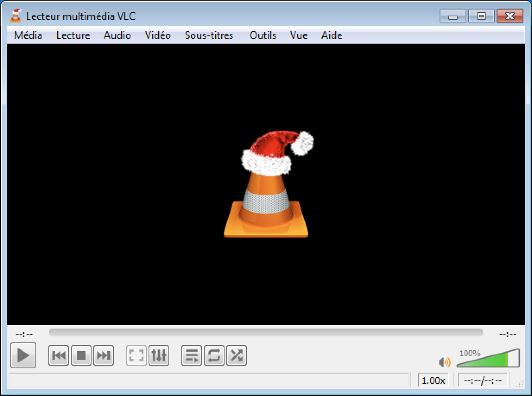This screenshot has height=396, width=532.
Task: Open the Outils menu
Action: (263, 35)
